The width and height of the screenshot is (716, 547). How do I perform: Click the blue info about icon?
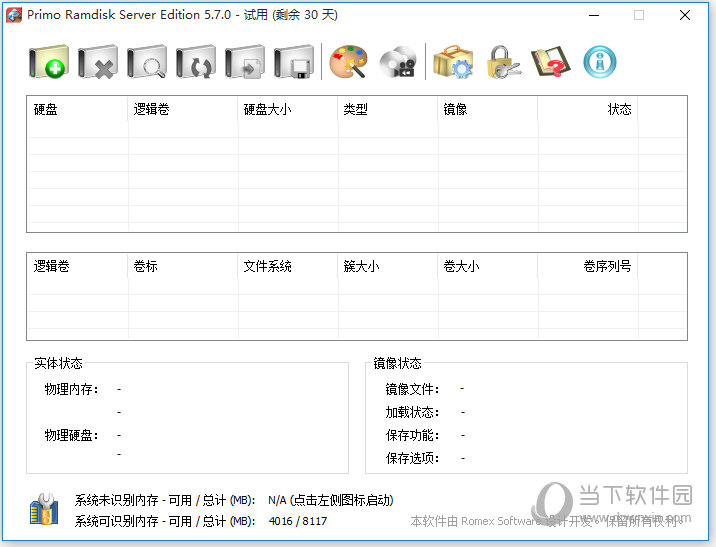[x=600, y=62]
